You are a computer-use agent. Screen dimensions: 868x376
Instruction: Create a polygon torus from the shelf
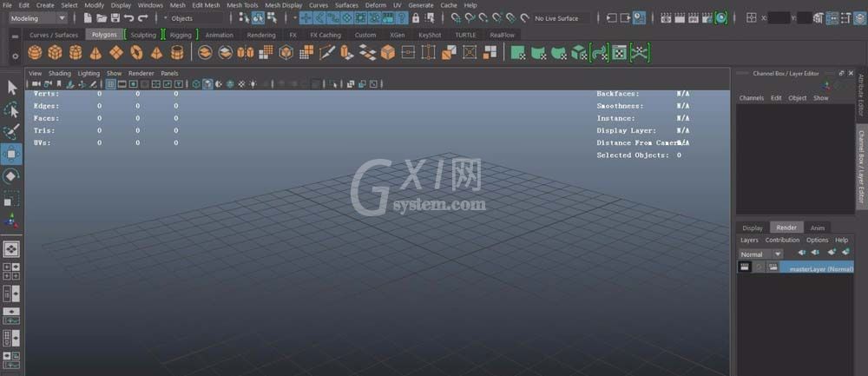click(x=136, y=53)
